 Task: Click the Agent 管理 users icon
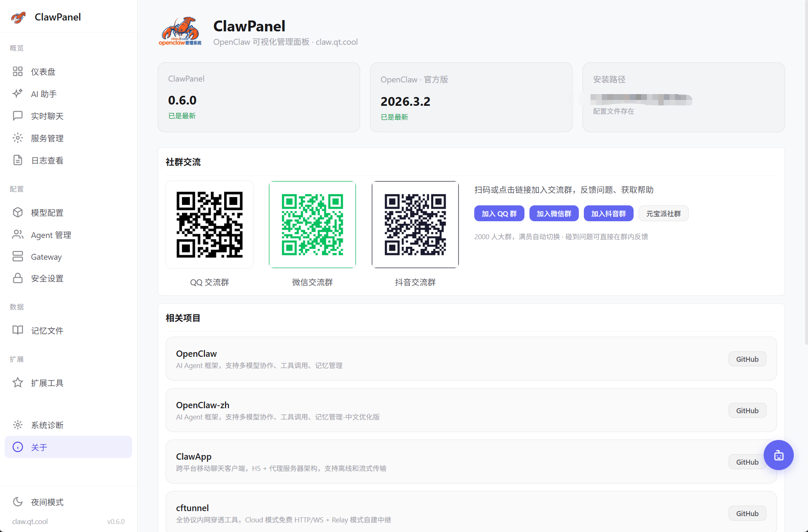18,235
